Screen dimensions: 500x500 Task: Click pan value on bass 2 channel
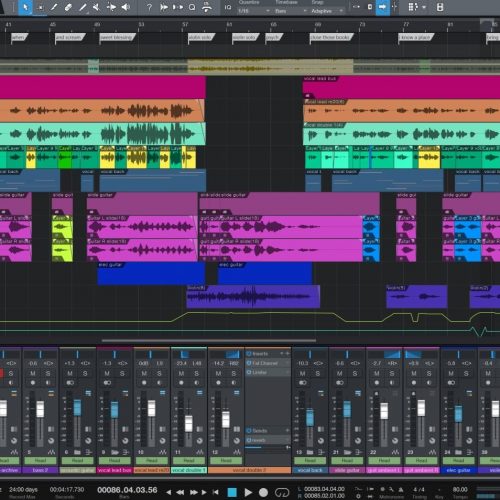click(x=49, y=363)
